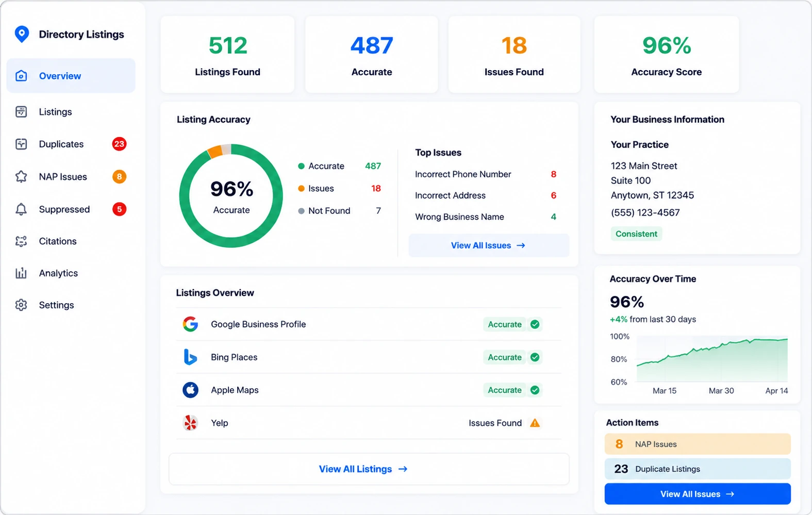The image size is (812, 515).
Task: Click the red 23 badge next to Duplicates
Action: coord(119,144)
